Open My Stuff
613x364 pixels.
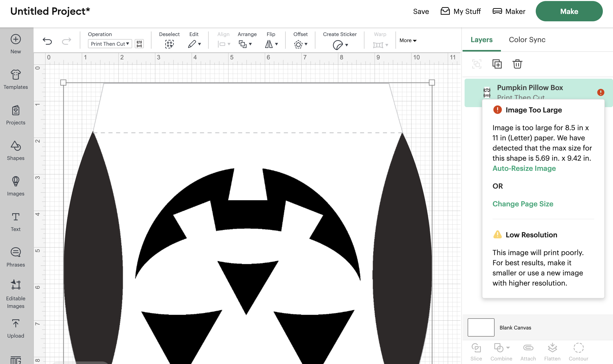[461, 11]
